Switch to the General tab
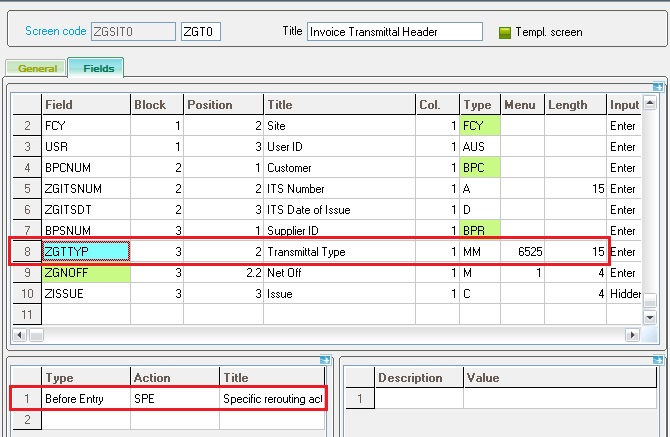Viewport: 670px width, 437px height. tap(37, 68)
